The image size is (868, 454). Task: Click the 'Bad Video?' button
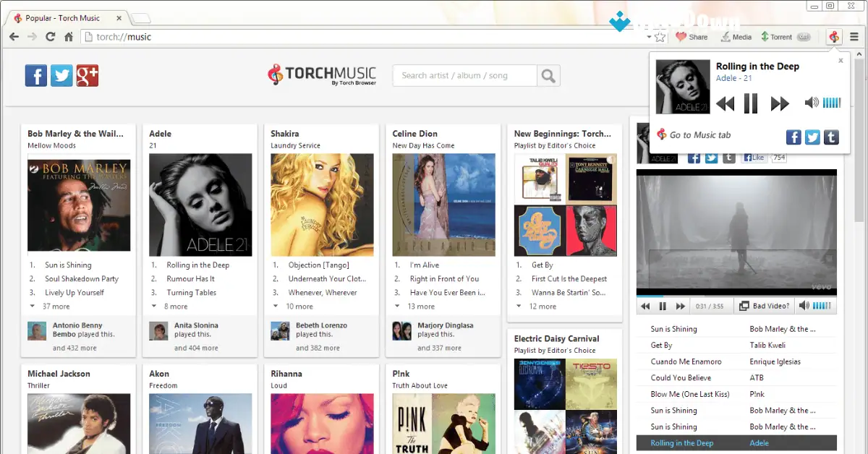[x=765, y=305]
